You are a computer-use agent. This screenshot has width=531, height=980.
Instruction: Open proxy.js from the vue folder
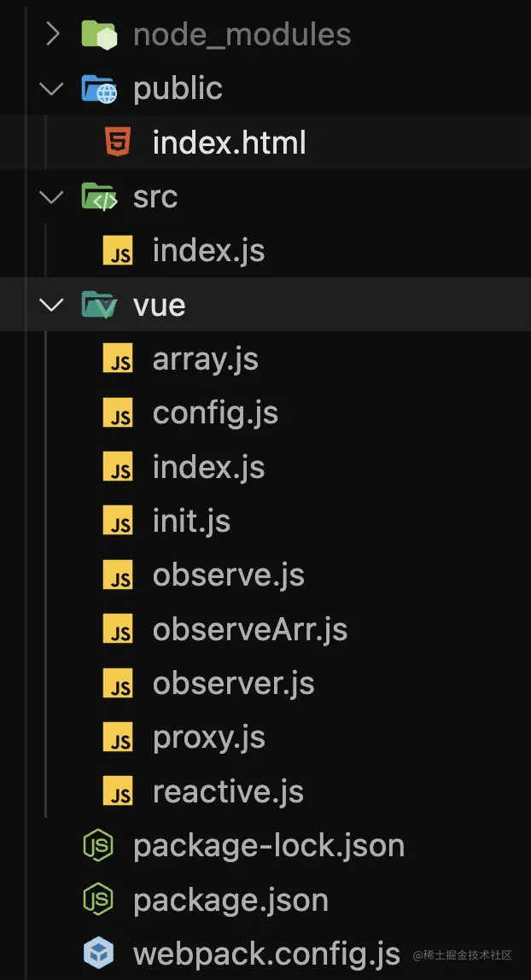(x=208, y=738)
